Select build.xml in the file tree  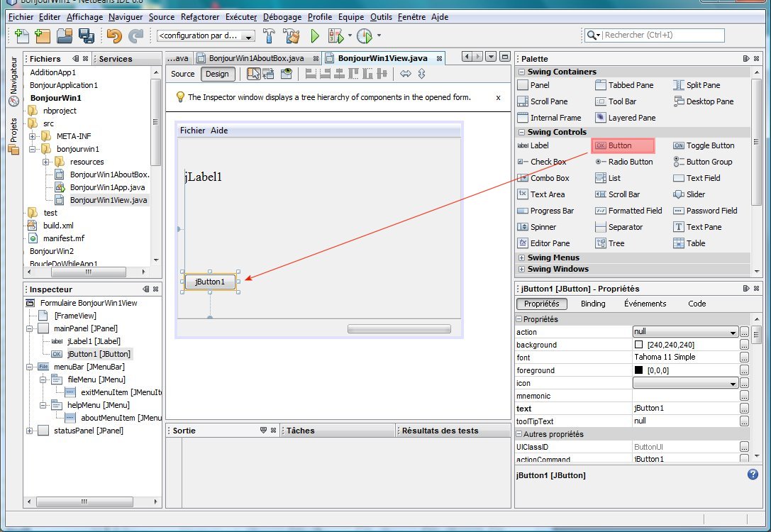58,226
